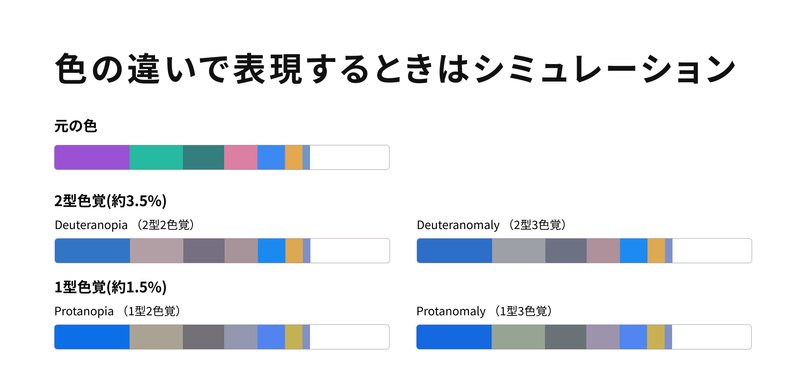
Task: Click the 2型色覚(約3.5%) heading
Action: pos(110,201)
